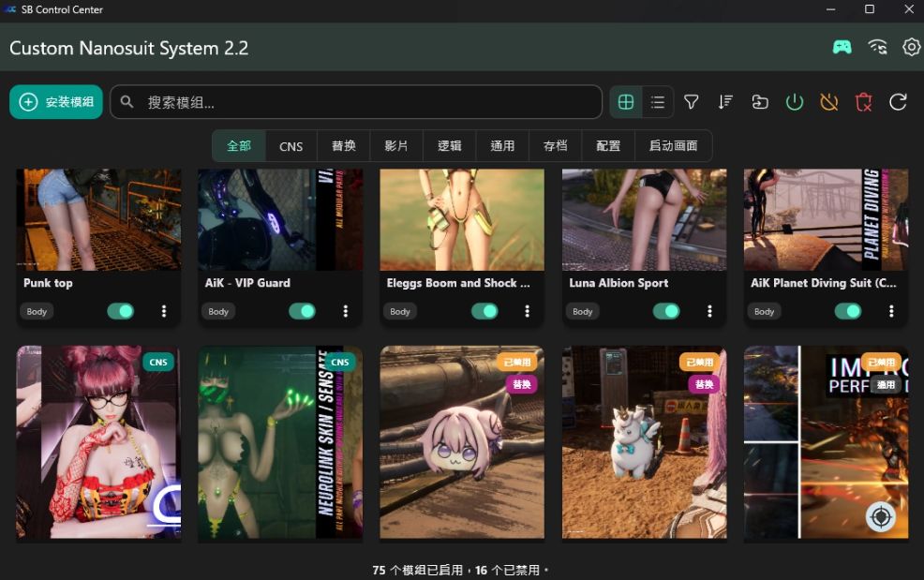Open more options for AiK - VIP Guard
924x580 pixels.
pos(345,311)
